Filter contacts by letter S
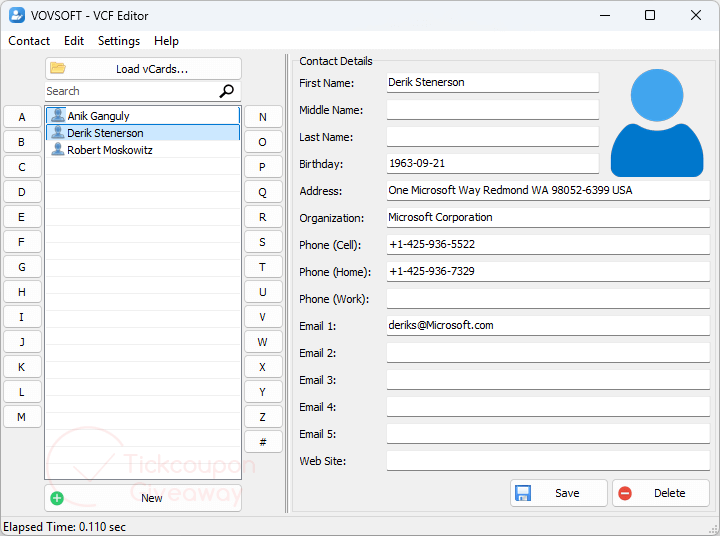Screen dimensions: 720x536 click(263, 242)
